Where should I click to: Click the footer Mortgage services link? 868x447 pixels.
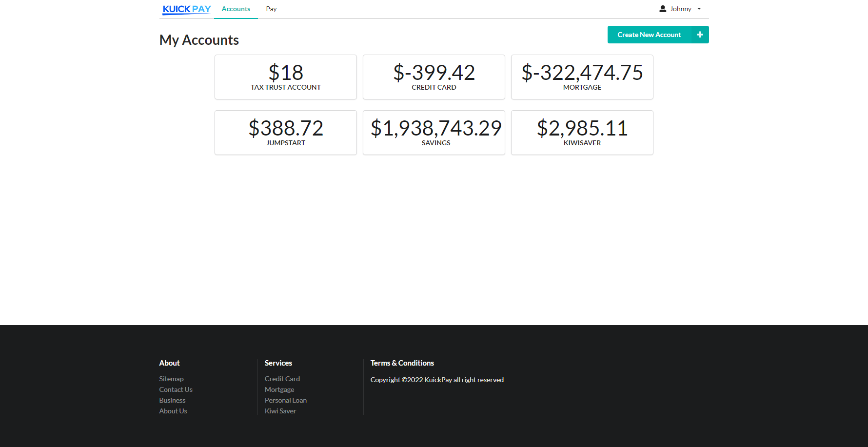pos(279,389)
